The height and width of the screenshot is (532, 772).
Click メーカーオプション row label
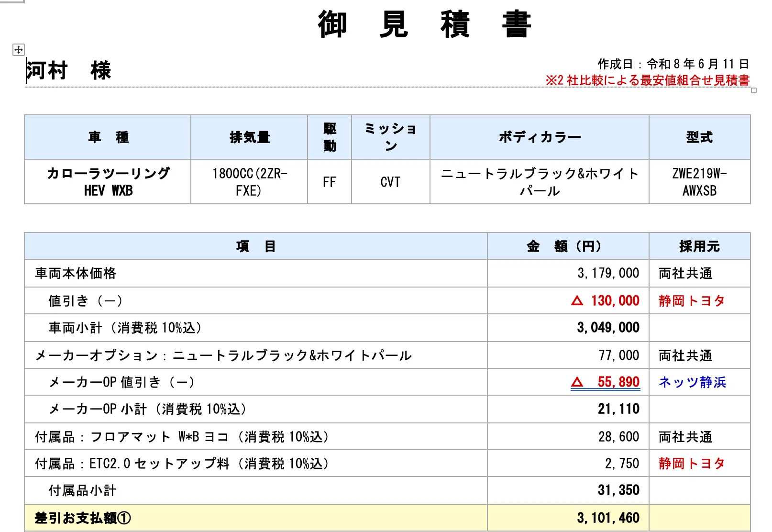[x=223, y=355]
